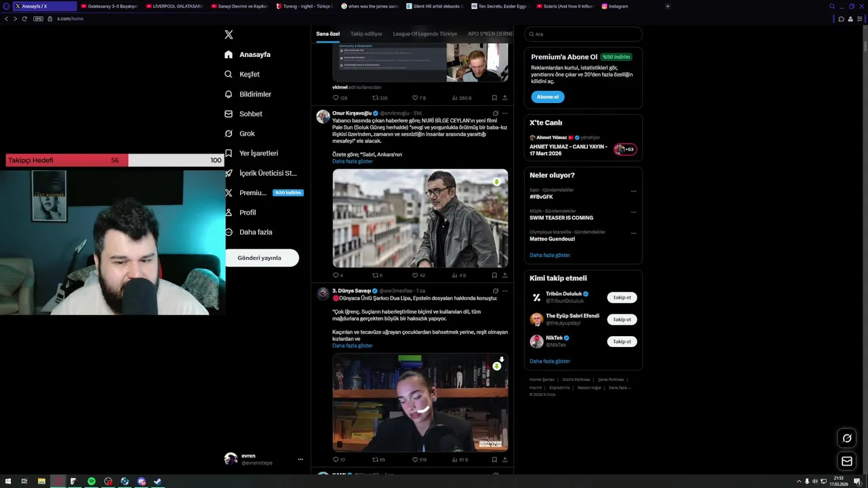Open more options for SWIM TEASER trend
Screen dimensions: 868x488
(633, 212)
